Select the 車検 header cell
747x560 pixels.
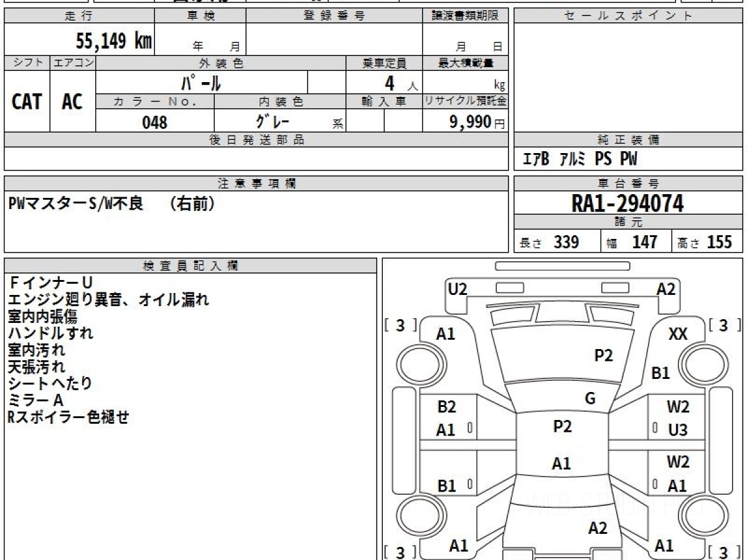(x=200, y=16)
